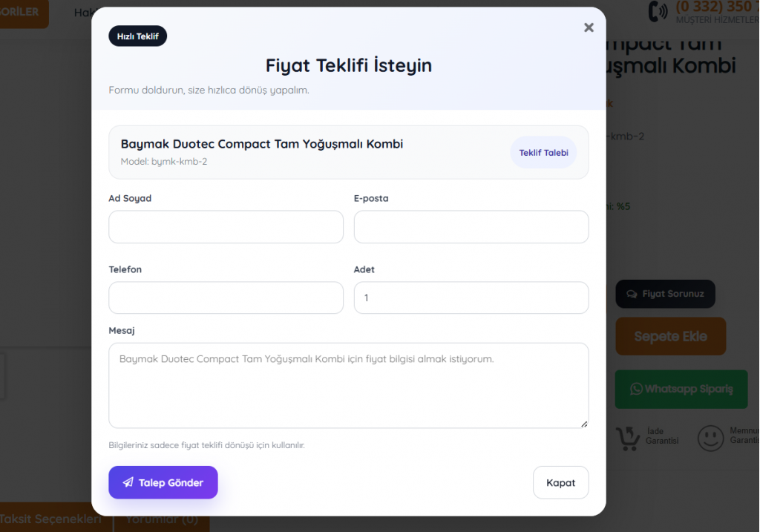Switch to the Yorumlar (0) tab
Image resolution: width=760 pixels, height=532 pixels.
pos(162,519)
